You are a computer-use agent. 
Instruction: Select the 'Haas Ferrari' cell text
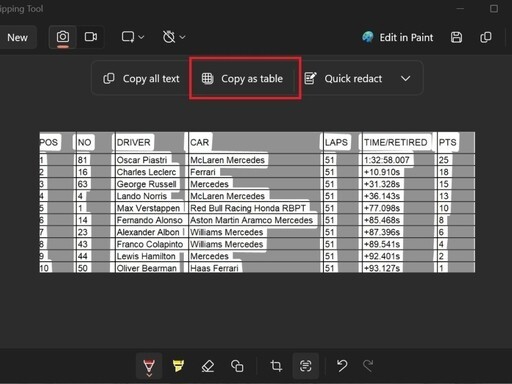pos(214,268)
